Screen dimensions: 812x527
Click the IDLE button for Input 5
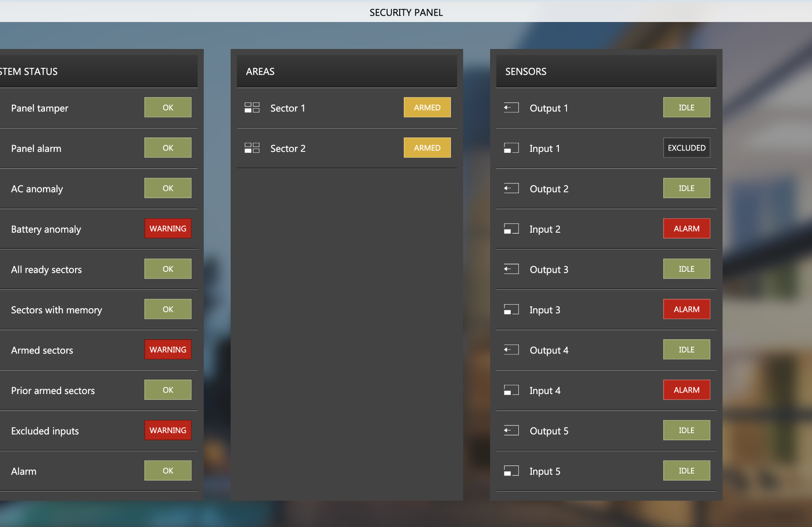click(687, 471)
